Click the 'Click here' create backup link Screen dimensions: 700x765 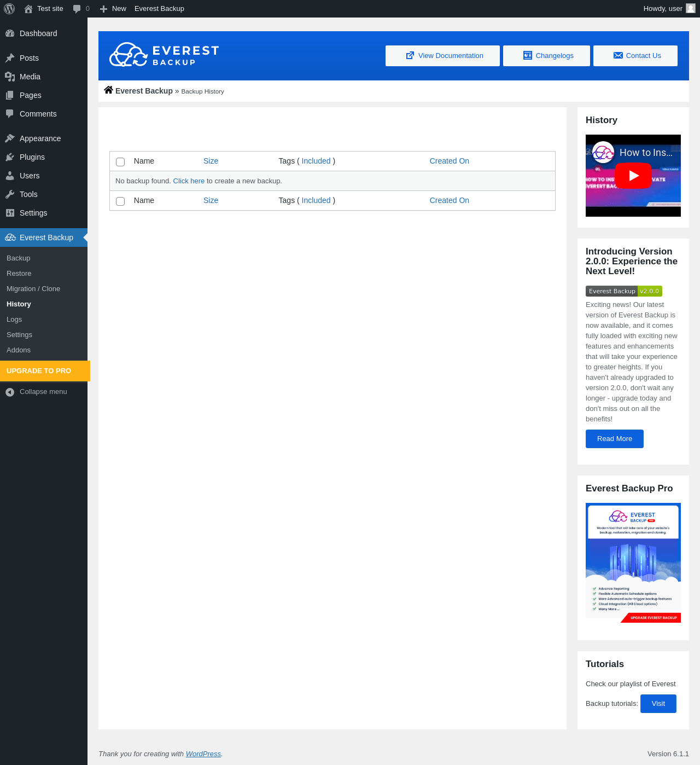coord(189,181)
